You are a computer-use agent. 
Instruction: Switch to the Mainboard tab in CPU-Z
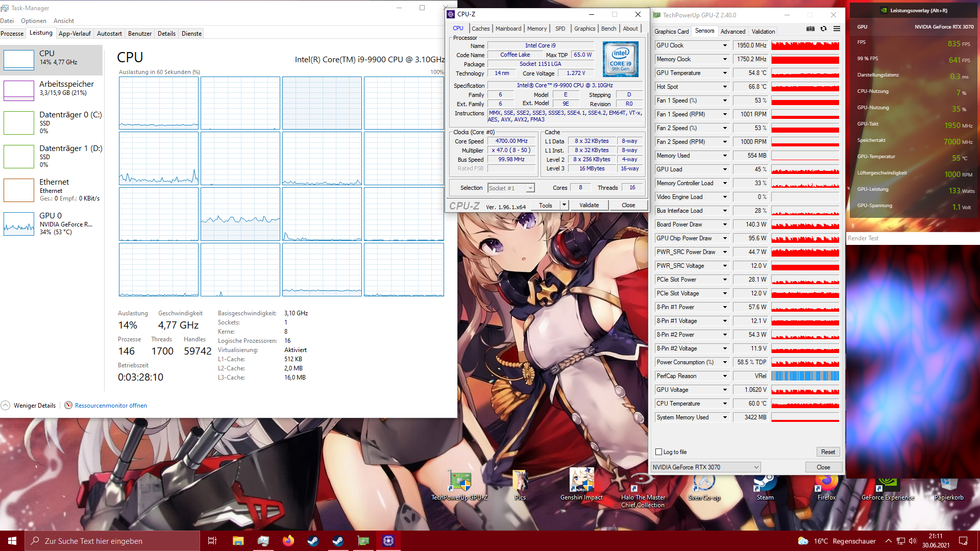click(508, 29)
